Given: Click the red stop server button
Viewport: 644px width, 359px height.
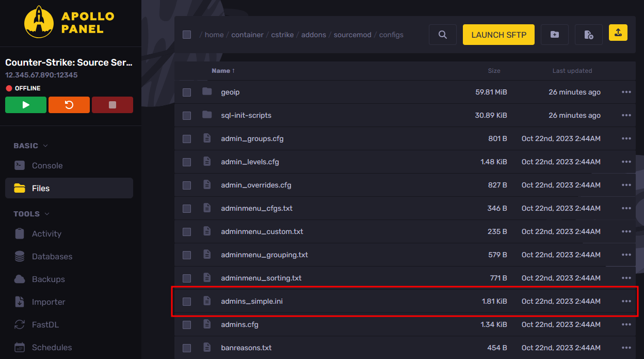Looking at the screenshot, I should pyautogui.click(x=112, y=105).
